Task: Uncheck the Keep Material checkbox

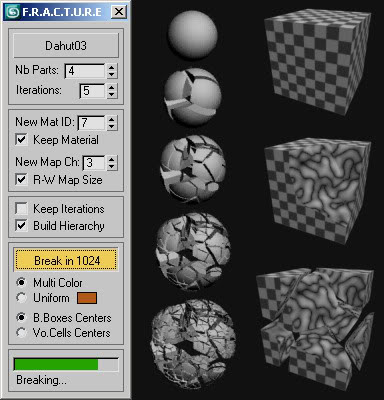Action: coord(21,140)
